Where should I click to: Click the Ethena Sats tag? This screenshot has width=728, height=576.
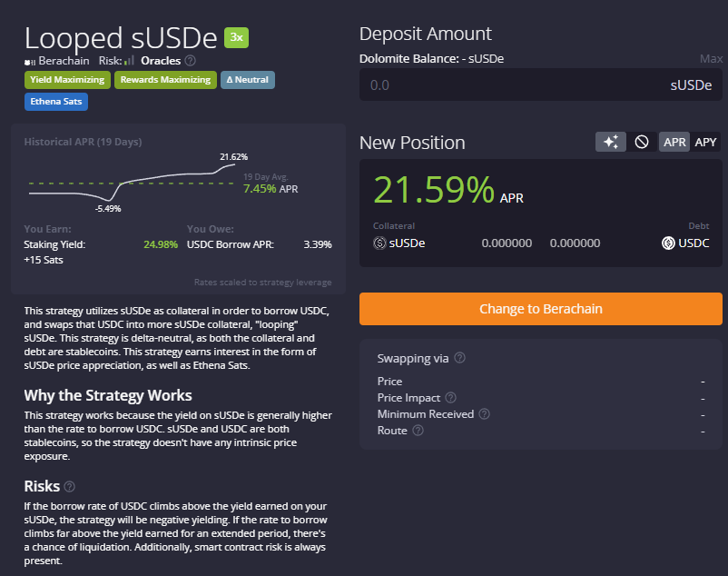[56, 102]
